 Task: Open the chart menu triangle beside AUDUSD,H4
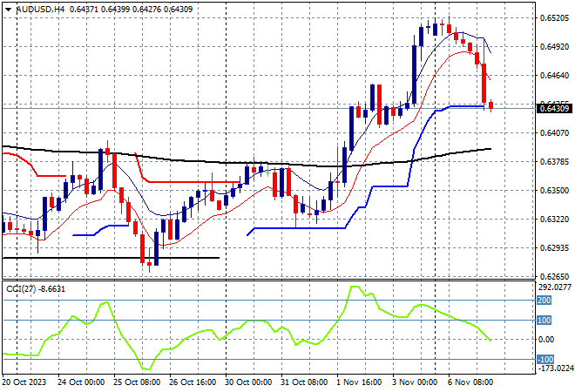[9, 10]
